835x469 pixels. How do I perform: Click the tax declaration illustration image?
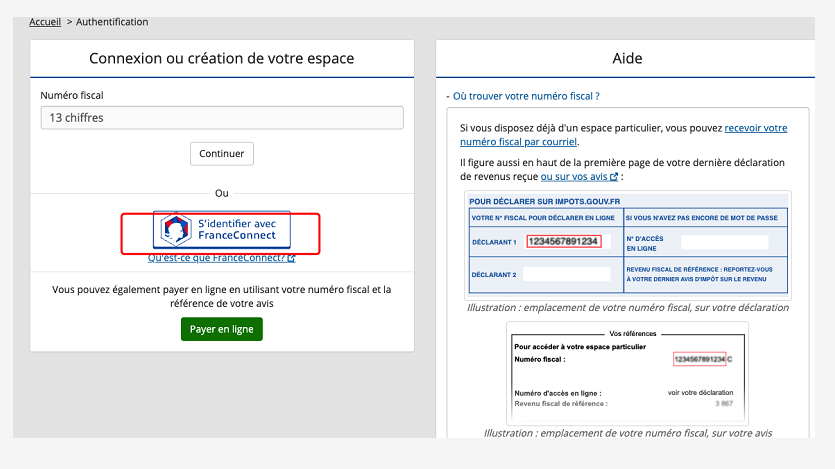(628, 244)
